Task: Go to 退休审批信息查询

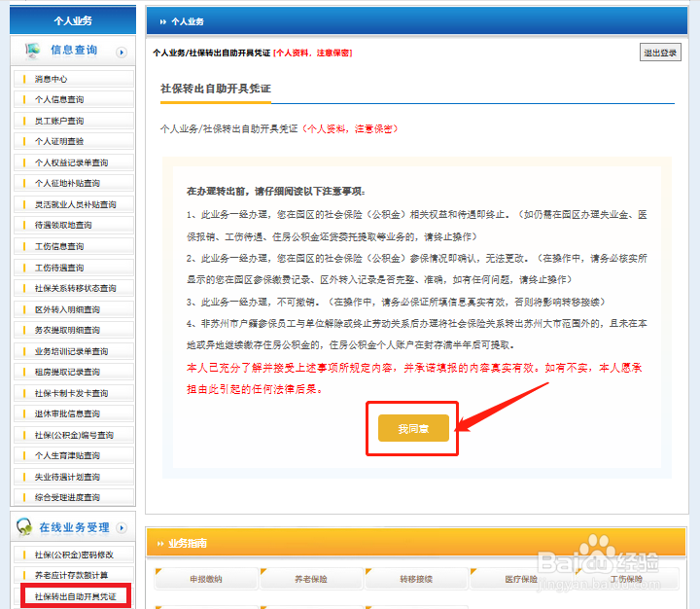Action: (x=74, y=414)
